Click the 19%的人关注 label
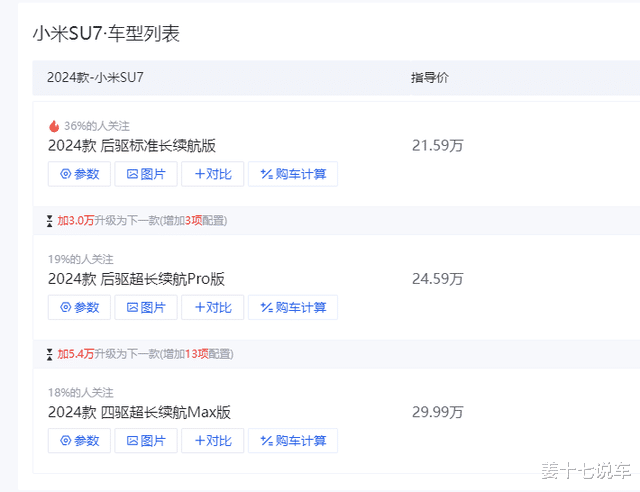Image resolution: width=640 pixels, height=492 pixels. 81,259
